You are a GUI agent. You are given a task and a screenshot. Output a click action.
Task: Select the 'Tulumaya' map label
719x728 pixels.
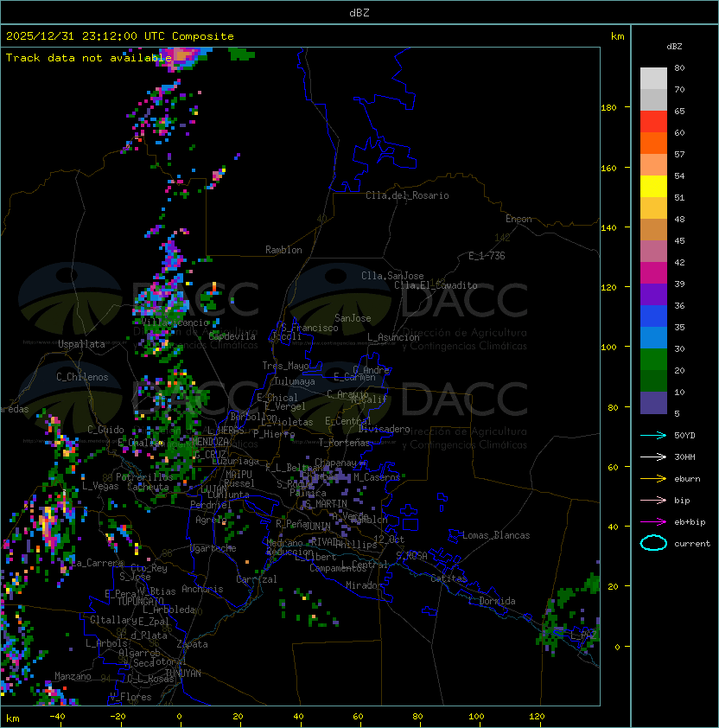[x=295, y=381]
